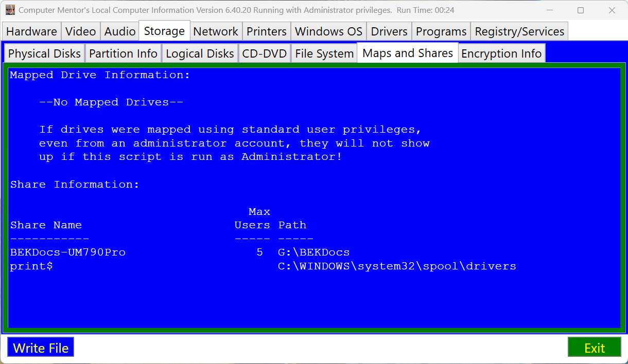The width and height of the screenshot is (628, 364).
Task: Go to the Printers tab
Action: coord(267,31)
